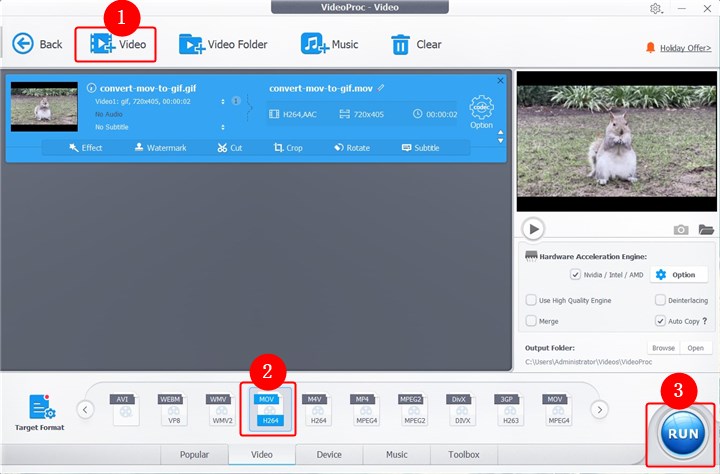Screen dimensions: 720x474
Task: Open the Rotate tool
Action: coord(352,147)
